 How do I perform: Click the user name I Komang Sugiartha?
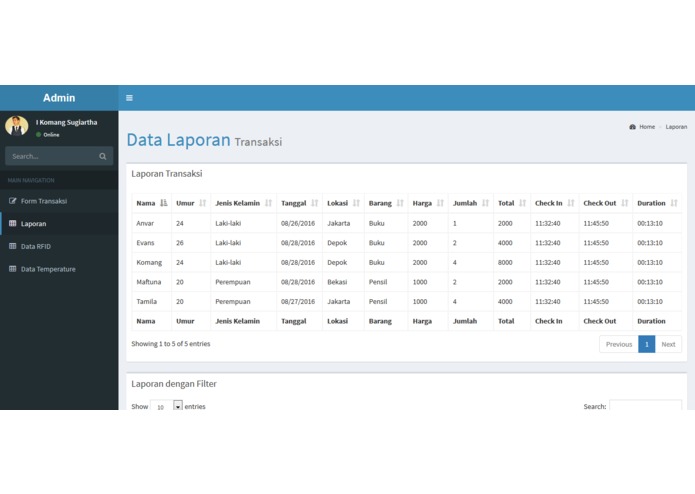[x=66, y=122]
